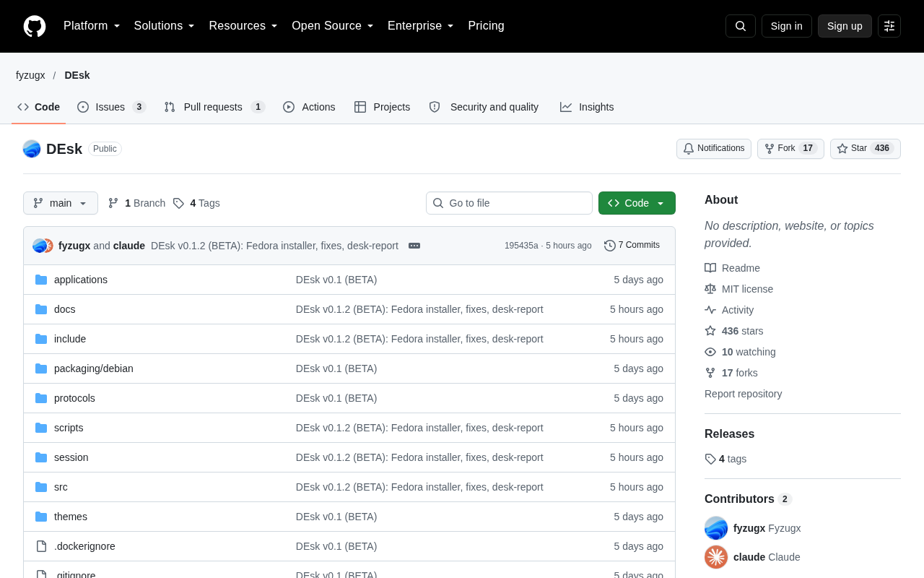Open appearance settings icon next to Sign up

[x=889, y=26]
